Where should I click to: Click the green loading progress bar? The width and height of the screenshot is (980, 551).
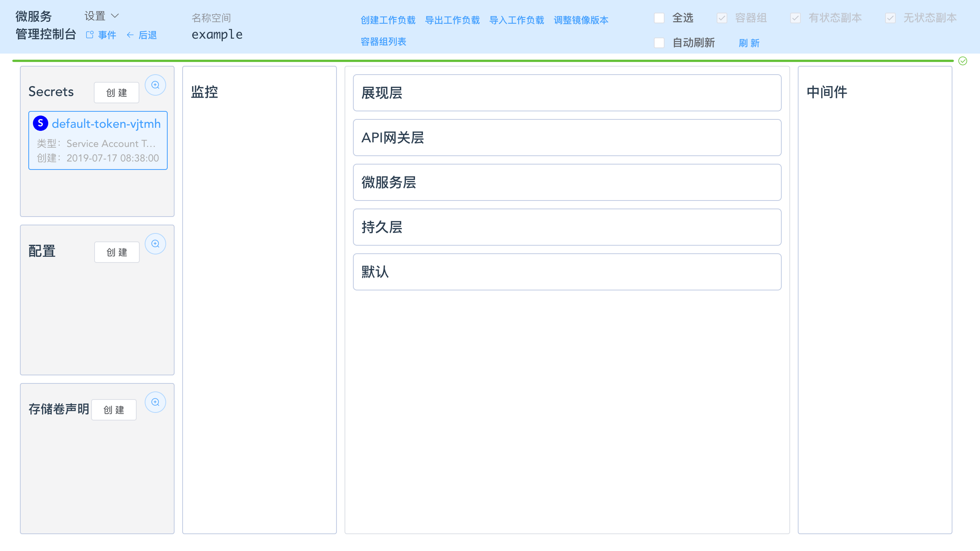point(482,61)
